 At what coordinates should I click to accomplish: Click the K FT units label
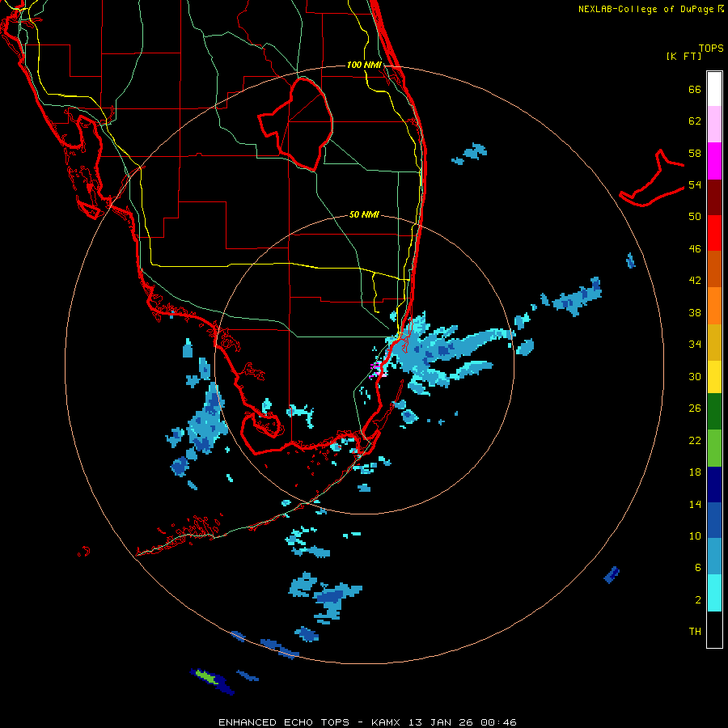point(684,57)
